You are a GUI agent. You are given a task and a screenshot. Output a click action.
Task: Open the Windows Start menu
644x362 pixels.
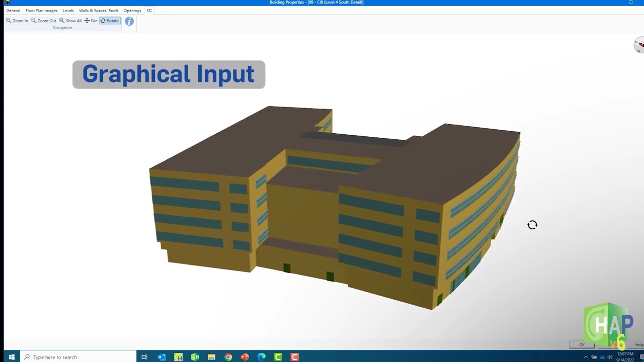(11, 357)
